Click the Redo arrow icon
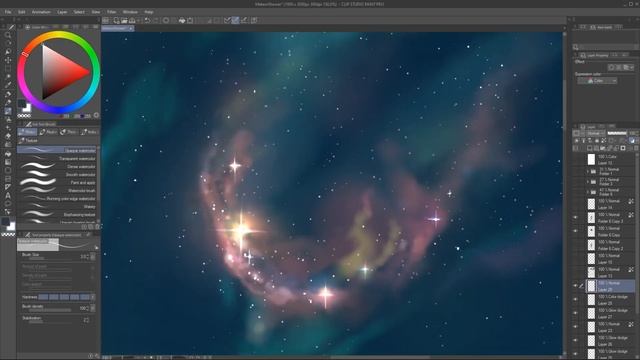Screen dimensions: 640x360 point(155,20)
